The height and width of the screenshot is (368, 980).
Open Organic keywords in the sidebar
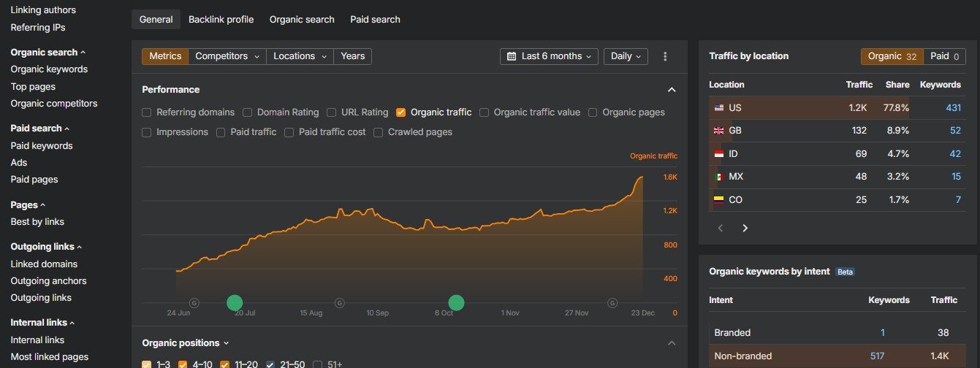tap(49, 69)
